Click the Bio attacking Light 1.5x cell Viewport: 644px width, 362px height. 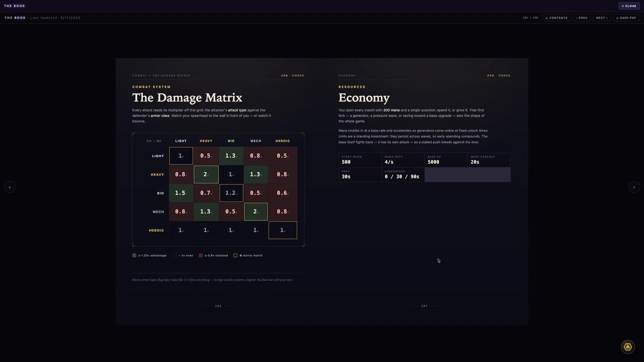(181, 193)
